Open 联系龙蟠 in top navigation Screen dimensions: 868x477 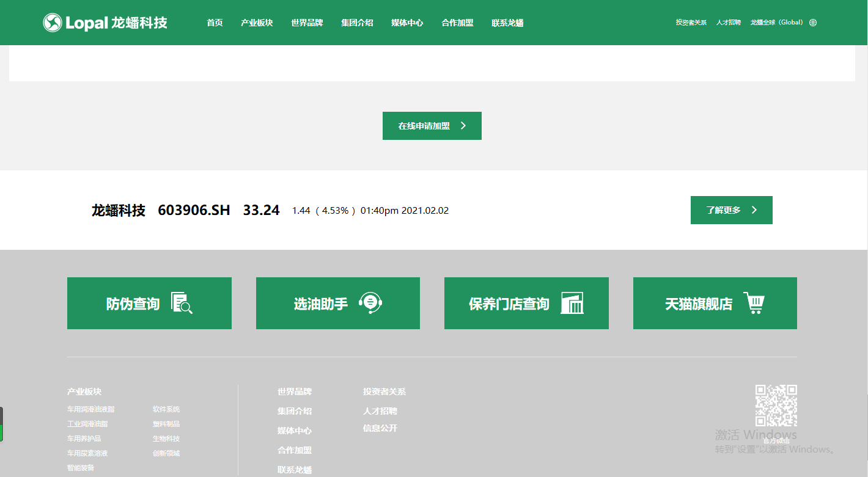coord(507,23)
